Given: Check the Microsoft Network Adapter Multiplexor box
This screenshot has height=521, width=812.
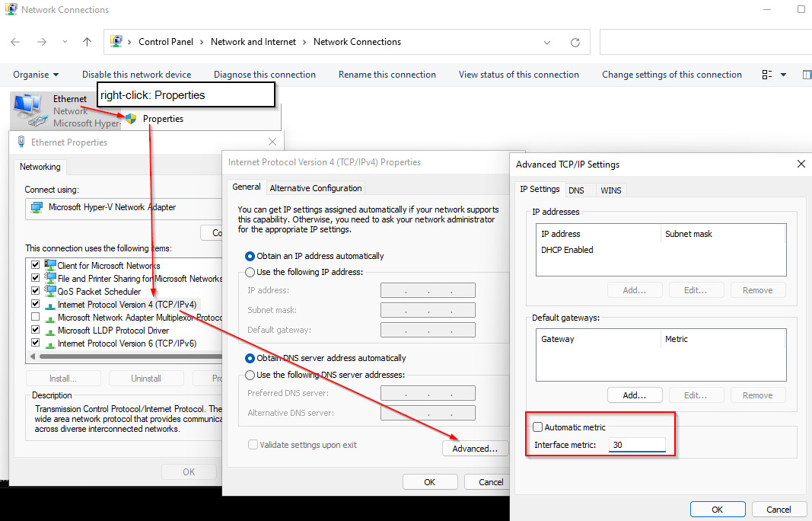Looking at the screenshot, I should tap(35, 318).
